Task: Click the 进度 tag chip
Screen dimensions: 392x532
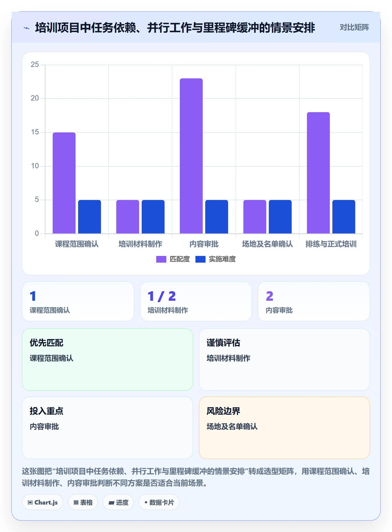Action: point(118,502)
